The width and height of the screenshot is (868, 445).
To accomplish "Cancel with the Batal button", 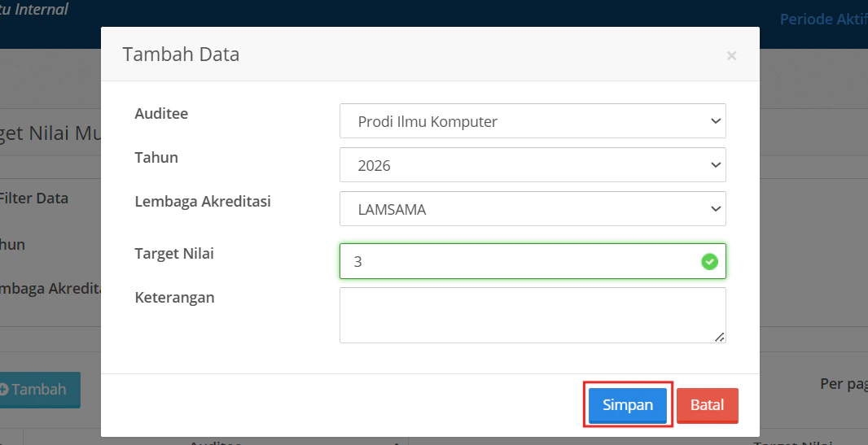I will pos(707,404).
